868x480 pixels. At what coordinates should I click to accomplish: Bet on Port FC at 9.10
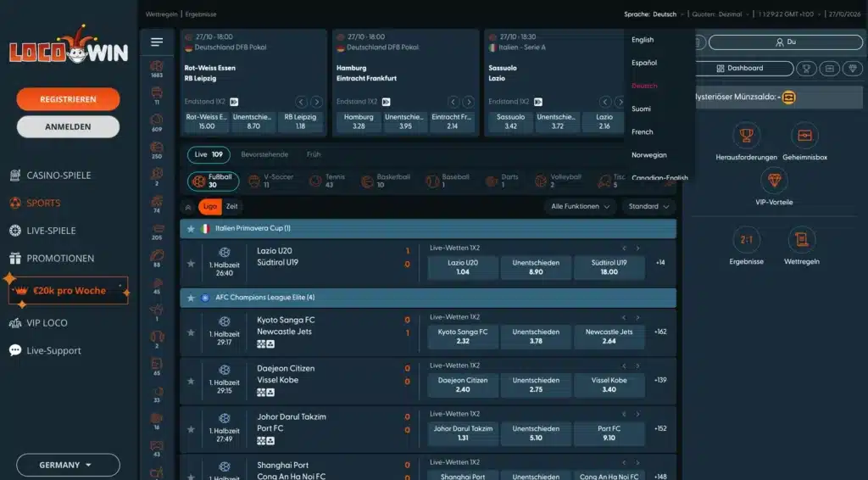click(x=609, y=433)
